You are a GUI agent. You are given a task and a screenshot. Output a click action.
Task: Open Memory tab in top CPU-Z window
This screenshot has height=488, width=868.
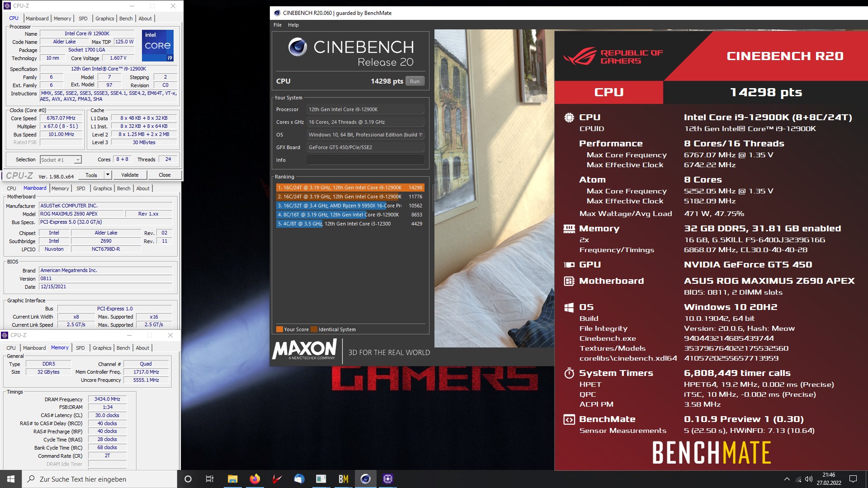coord(62,19)
